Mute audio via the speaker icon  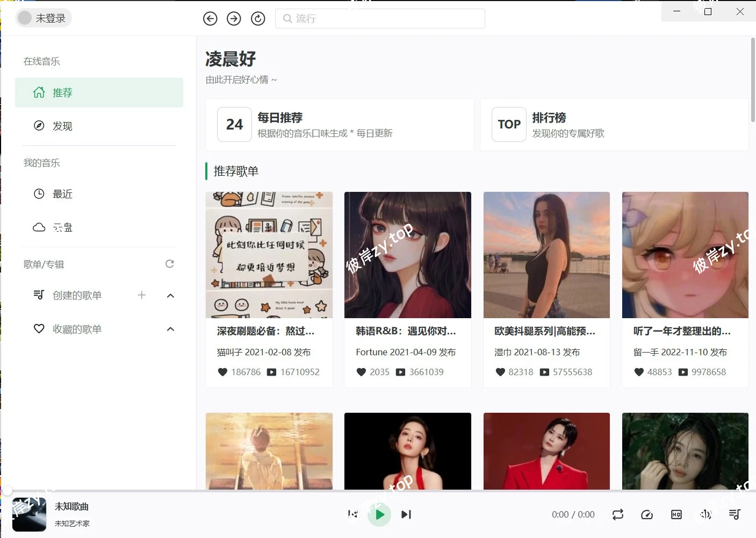tap(705, 514)
